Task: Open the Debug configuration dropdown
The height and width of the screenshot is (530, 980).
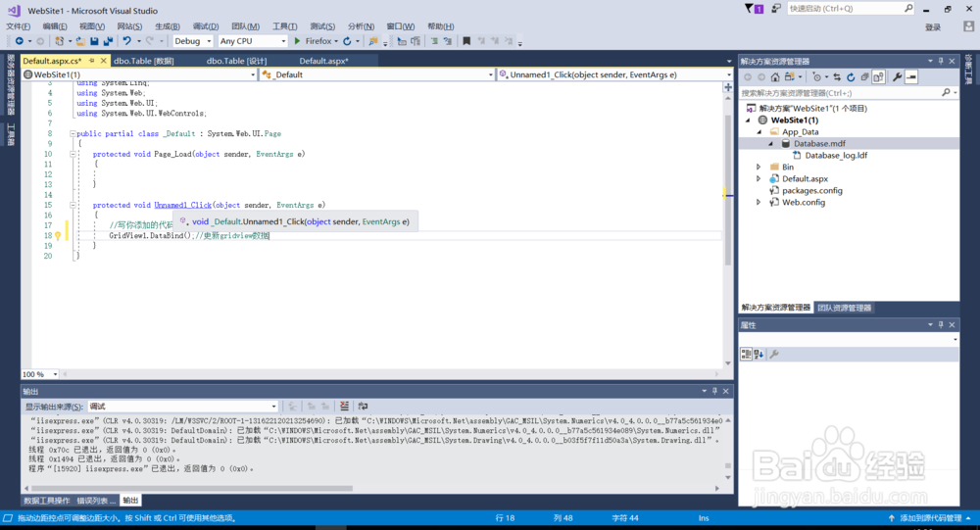Action: tap(192, 41)
